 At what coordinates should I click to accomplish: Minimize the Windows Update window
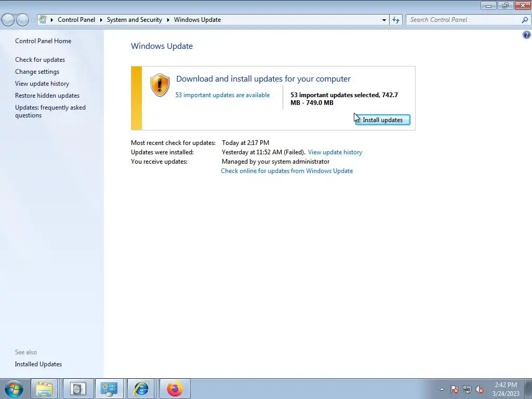pyautogui.click(x=488, y=5)
